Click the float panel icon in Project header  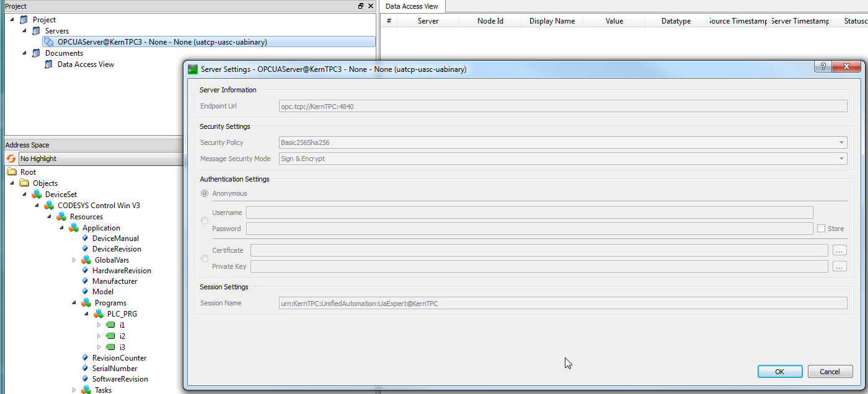[x=361, y=6]
